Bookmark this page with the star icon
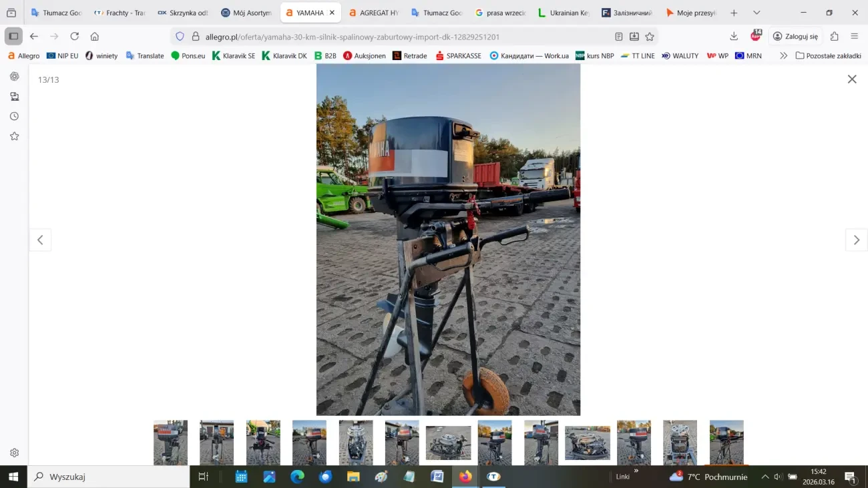The image size is (868, 488). click(x=650, y=37)
